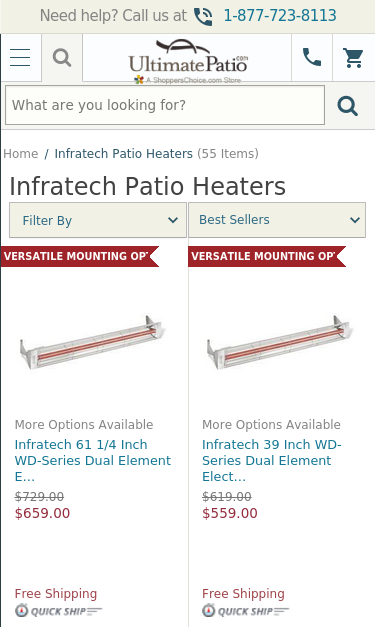Focus the 'What are you looking for?' search field
Viewport: 375px width, 627px height.
click(165, 105)
